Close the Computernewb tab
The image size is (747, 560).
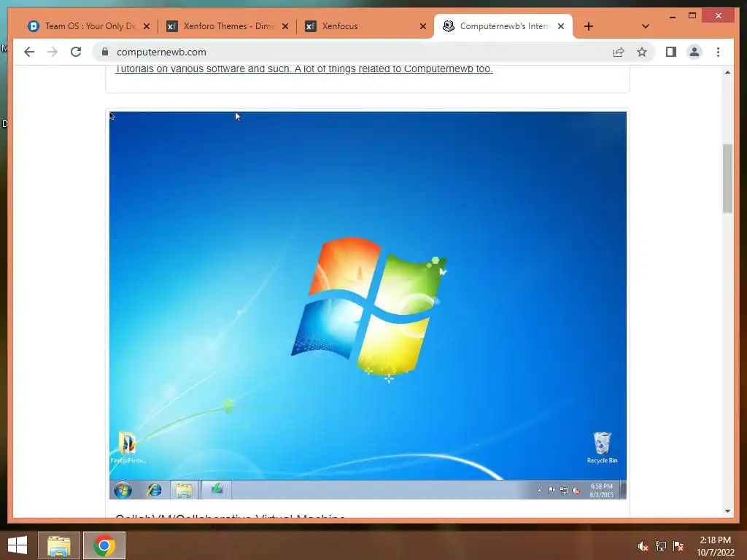point(561,26)
